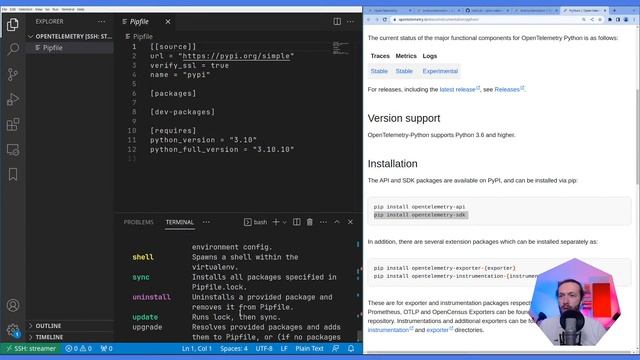Open the Selection menu
640x360 pixels.
tap(25, 9)
